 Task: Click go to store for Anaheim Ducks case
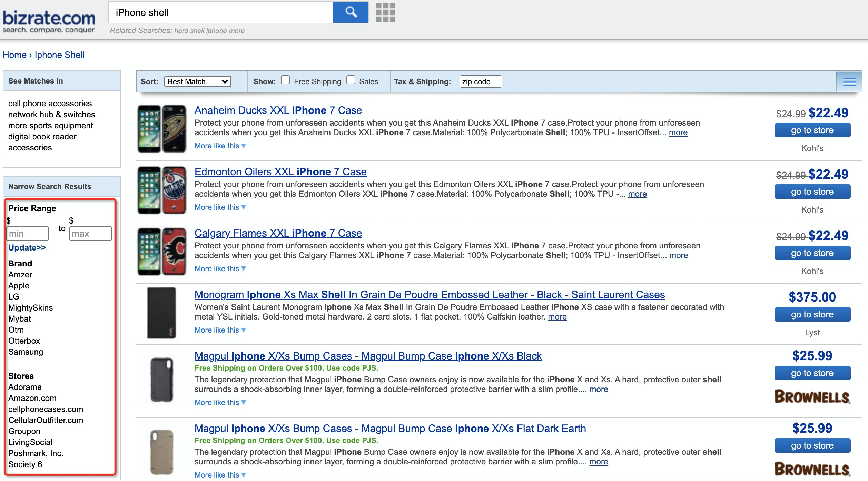click(812, 130)
